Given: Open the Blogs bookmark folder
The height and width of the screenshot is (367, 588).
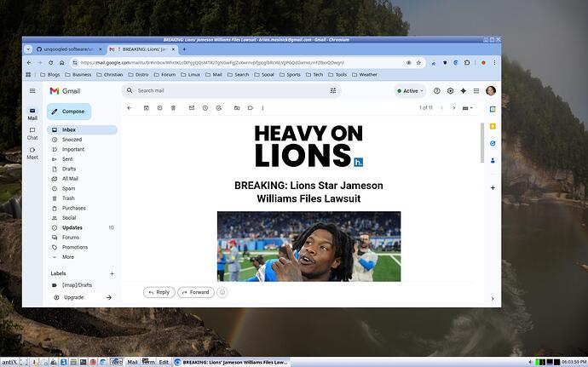Looking at the screenshot, I should point(50,75).
